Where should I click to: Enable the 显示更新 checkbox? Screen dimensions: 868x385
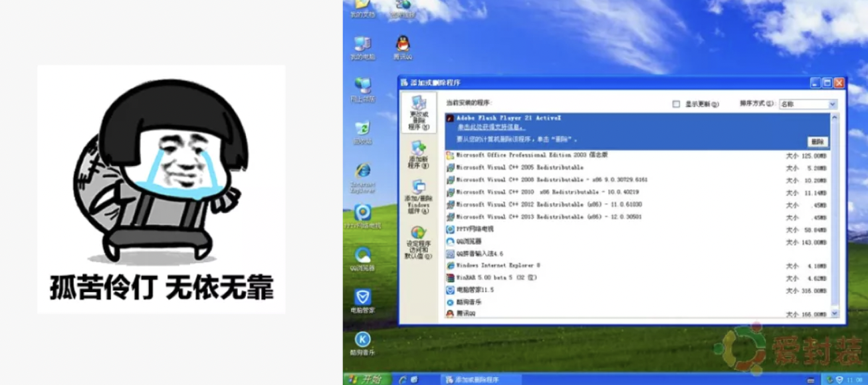click(x=676, y=104)
